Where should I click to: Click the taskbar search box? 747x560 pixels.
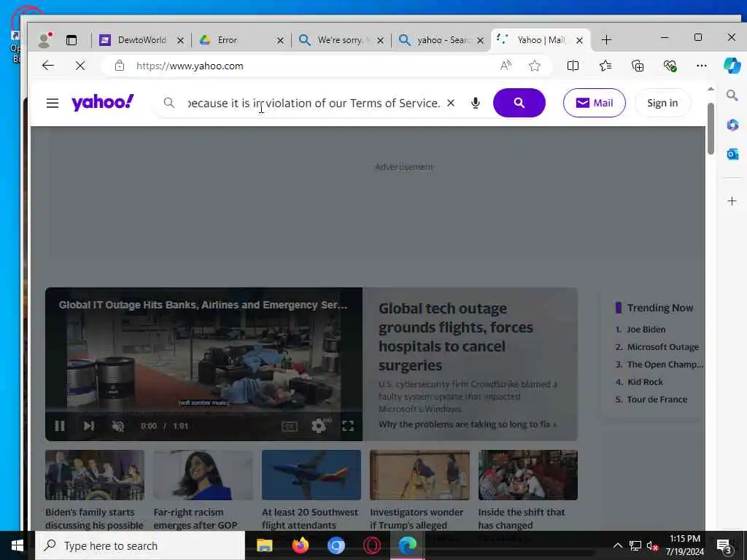click(x=140, y=545)
